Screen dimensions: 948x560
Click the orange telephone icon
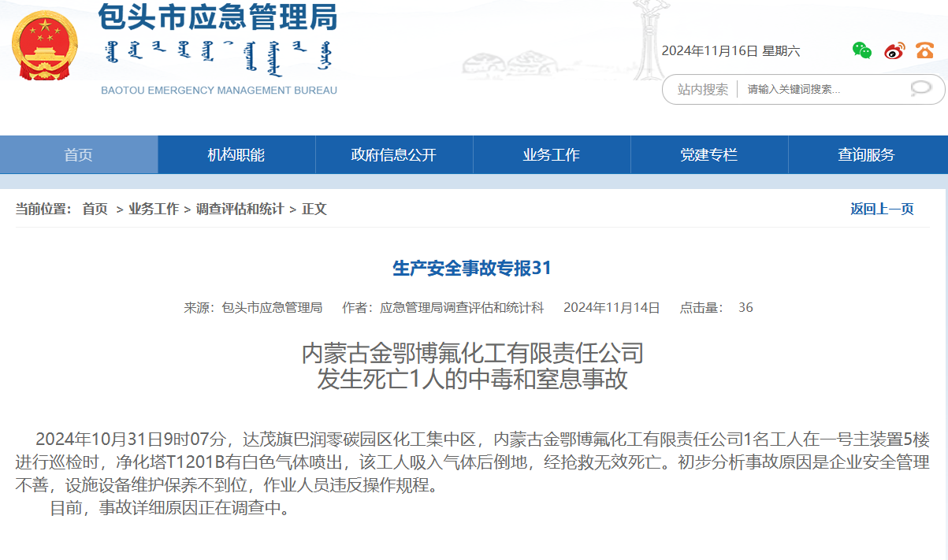(x=924, y=50)
